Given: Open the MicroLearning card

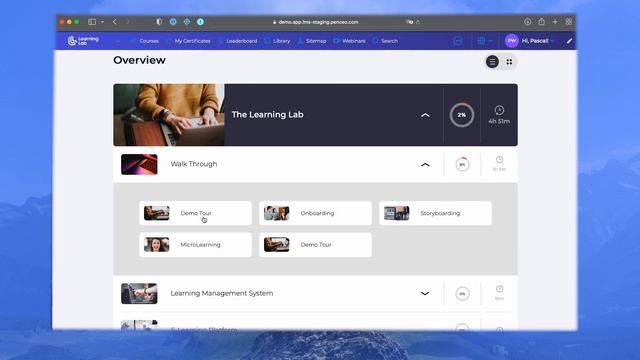Looking at the screenshot, I should point(196,244).
